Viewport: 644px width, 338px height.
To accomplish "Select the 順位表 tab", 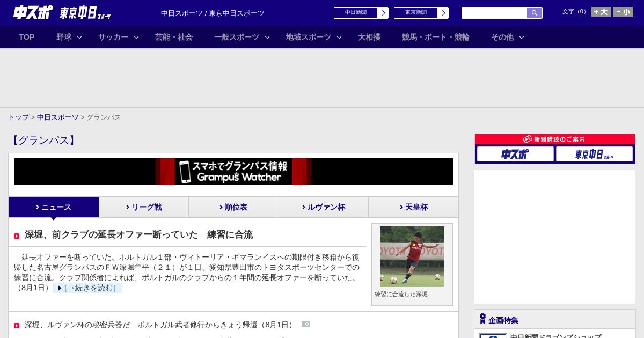I will (233, 207).
